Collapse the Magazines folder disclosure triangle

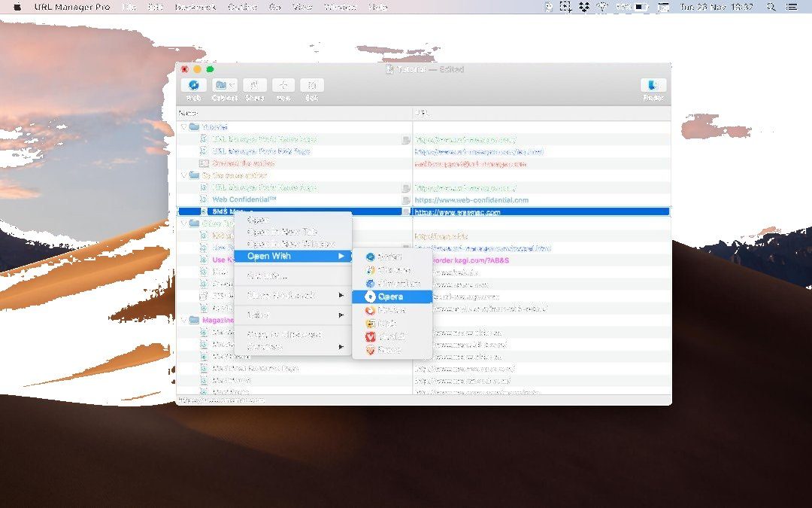pos(183,320)
